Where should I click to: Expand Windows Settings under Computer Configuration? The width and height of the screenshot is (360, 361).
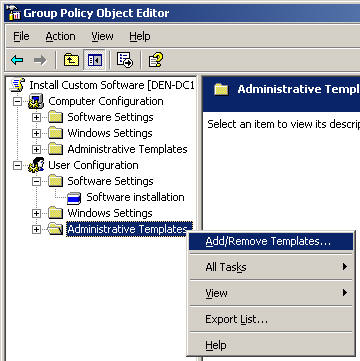(x=36, y=133)
